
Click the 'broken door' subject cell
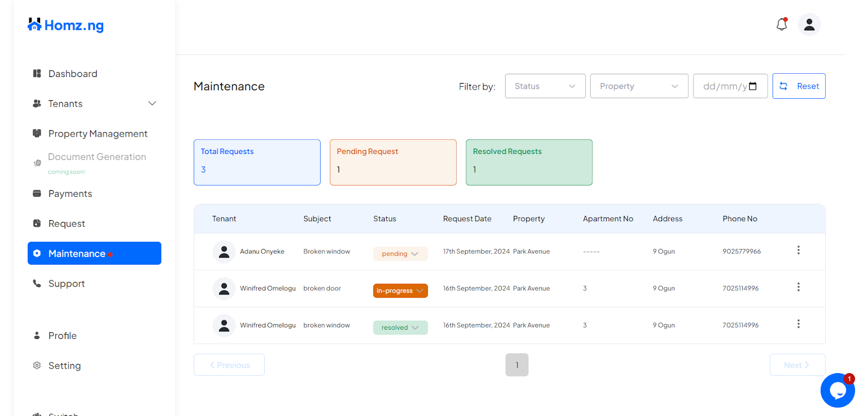click(322, 289)
